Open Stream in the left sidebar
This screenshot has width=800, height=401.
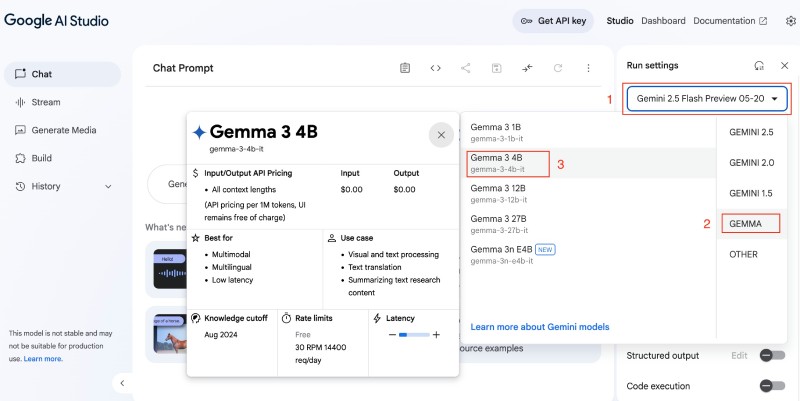pos(62,102)
